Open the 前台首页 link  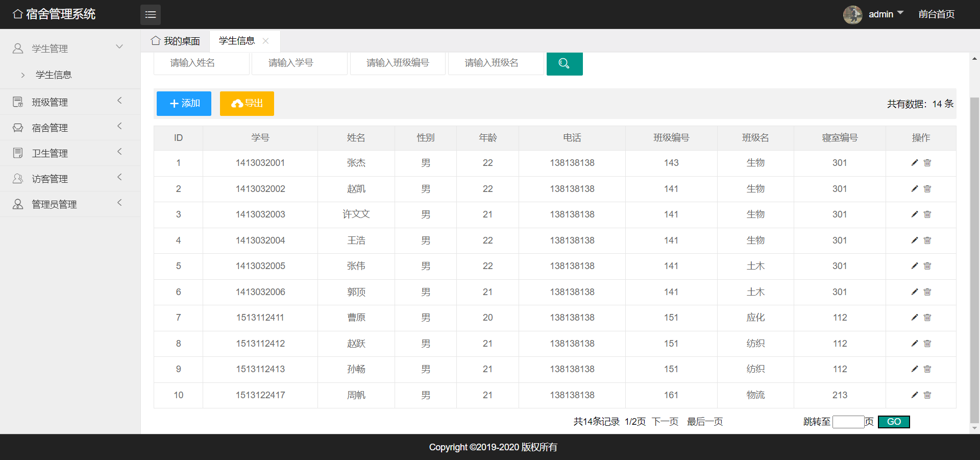937,14
